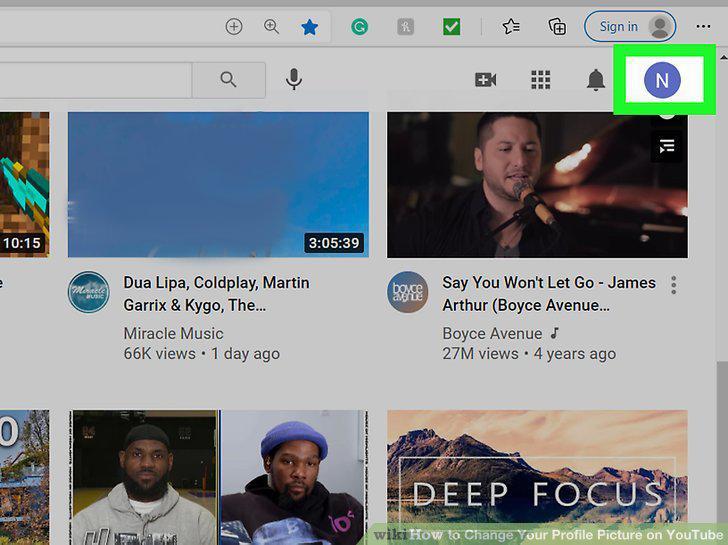Click the gray extension icon
728x545 pixels.
(405, 27)
